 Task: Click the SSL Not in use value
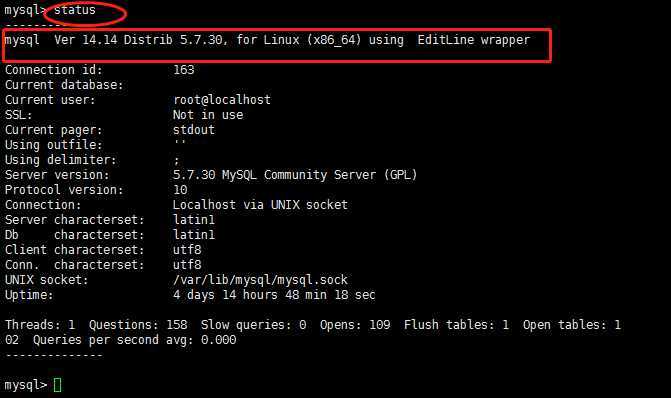coord(208,115)
